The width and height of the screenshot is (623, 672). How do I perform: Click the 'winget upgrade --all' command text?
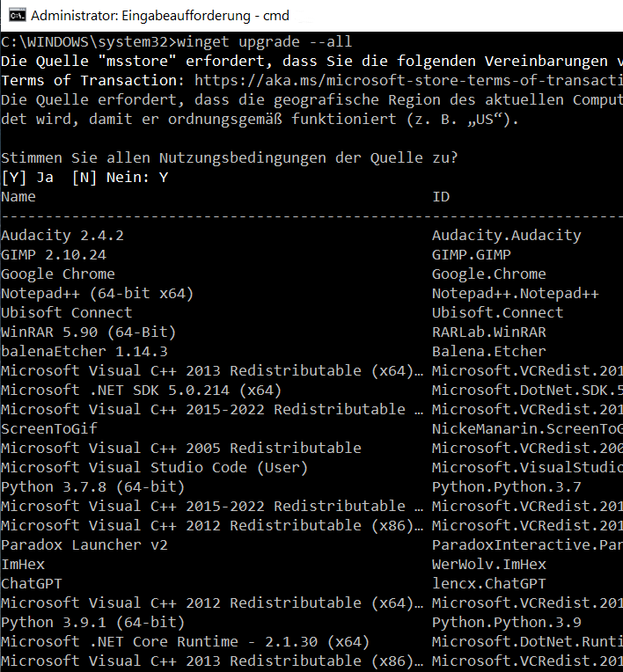click(264, 42)
